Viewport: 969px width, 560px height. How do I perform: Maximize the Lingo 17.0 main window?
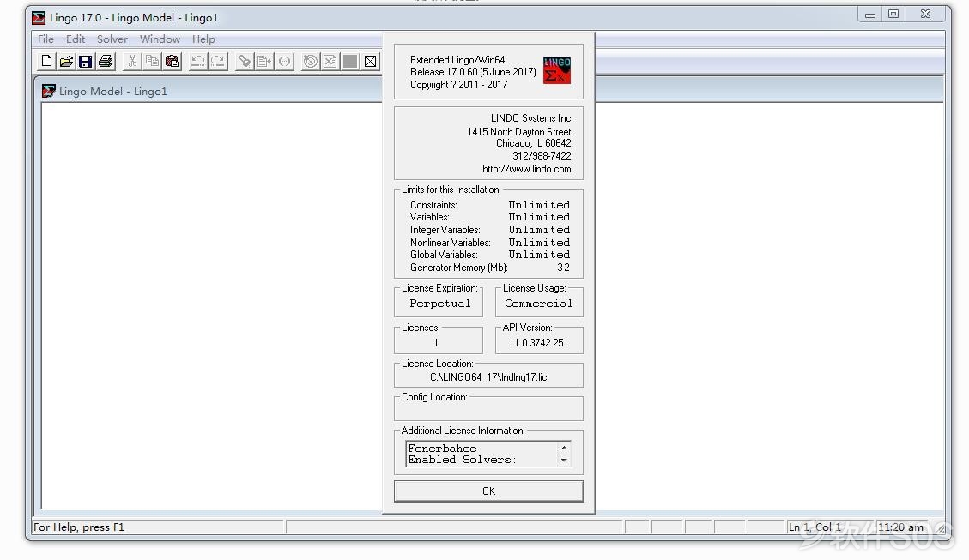coord(893,15)
